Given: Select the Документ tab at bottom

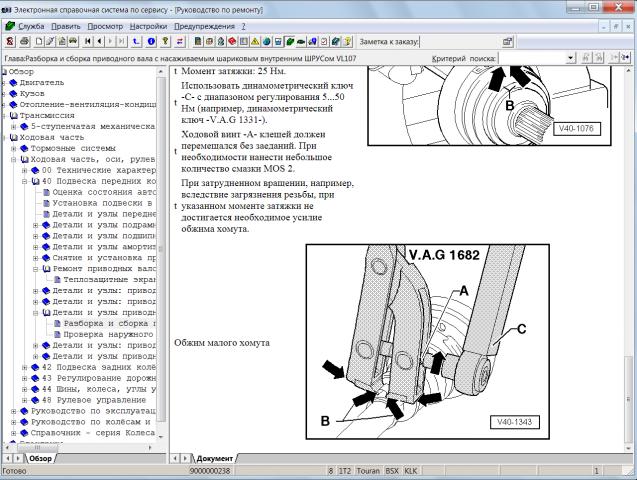Looking at the screenshot, I should click(214, 458).
